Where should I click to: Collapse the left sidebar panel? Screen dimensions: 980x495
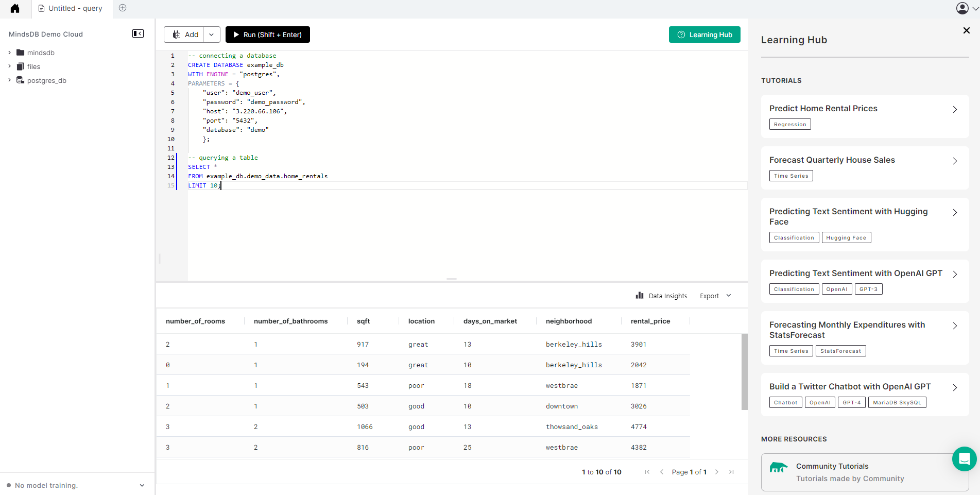[x=138, y=33]
